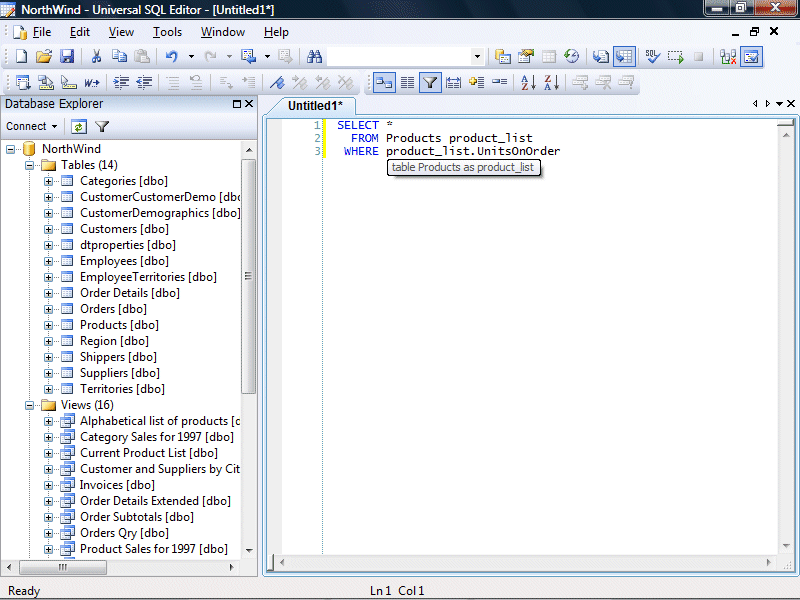
Task: Select the Shippers [dbo] table
Action: tap(118, 357)
